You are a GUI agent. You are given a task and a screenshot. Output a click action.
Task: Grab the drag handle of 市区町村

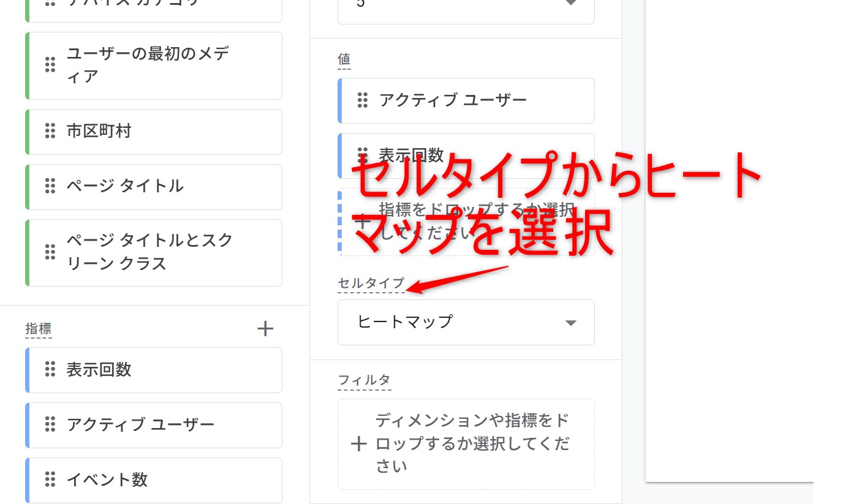[x=50, y=131]
